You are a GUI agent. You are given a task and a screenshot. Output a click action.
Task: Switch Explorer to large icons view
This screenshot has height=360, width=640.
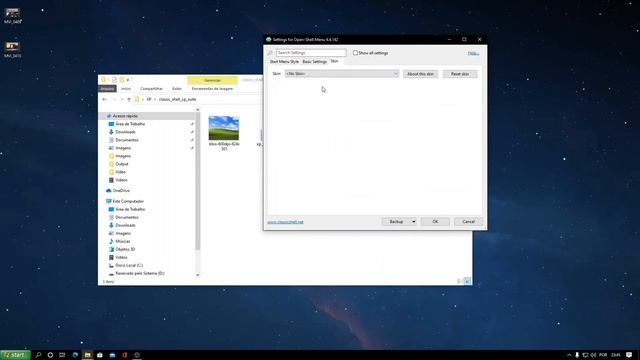(467, 281)
